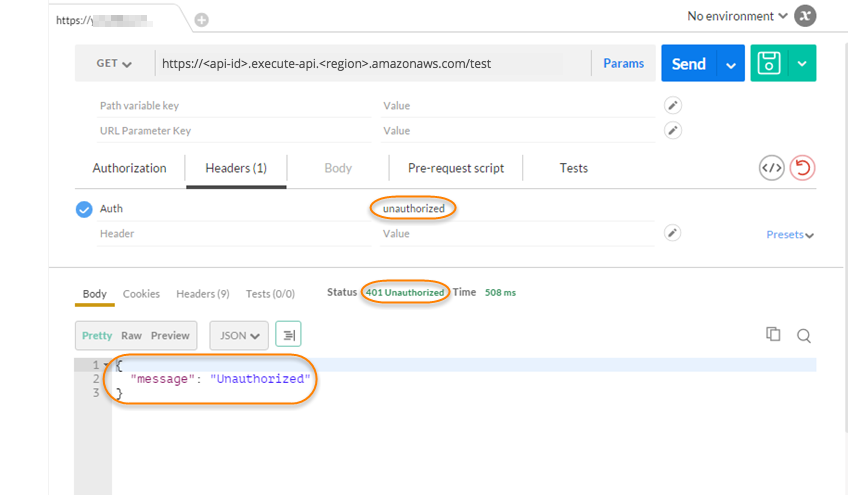This screenshot has width=848, height=495.
Task: Open the Pre-request script tab
Action: tap(455, 168)
